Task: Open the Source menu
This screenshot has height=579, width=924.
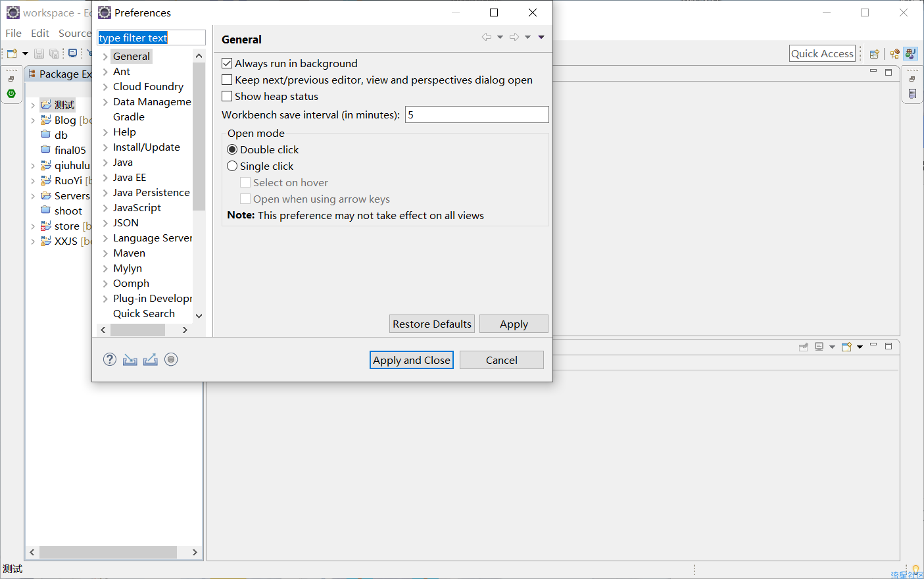Action: [75, 33]
